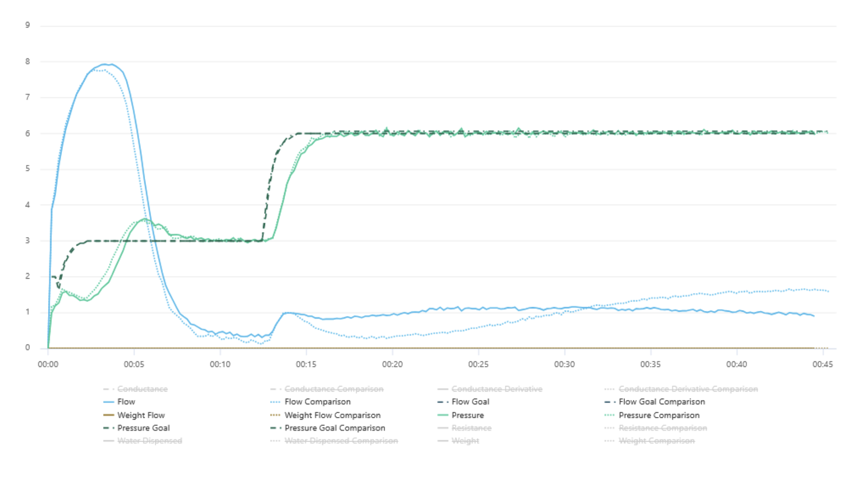Enable Conductance Derivative Comparison series
The image size is (868, 478).
[681, 389]
